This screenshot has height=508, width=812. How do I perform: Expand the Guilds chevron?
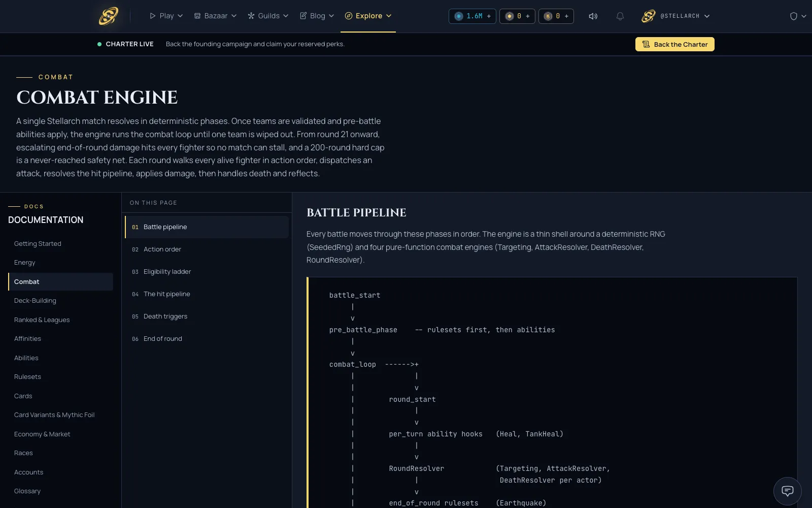(286, 16)
